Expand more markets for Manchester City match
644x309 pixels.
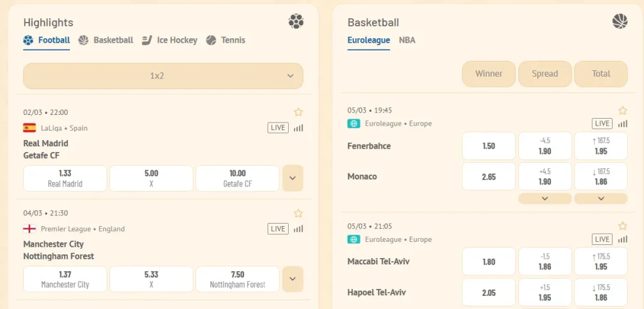(293, 279)
